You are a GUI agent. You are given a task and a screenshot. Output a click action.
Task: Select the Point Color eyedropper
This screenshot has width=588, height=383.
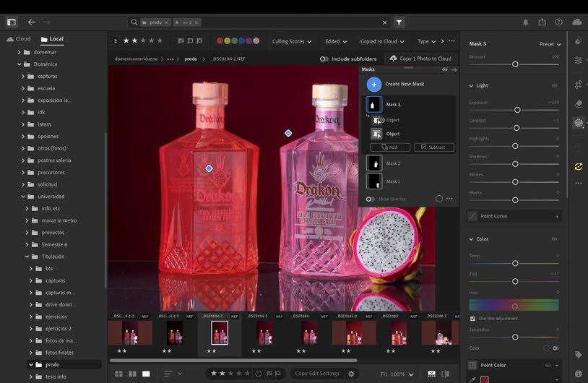click(472, 379)
